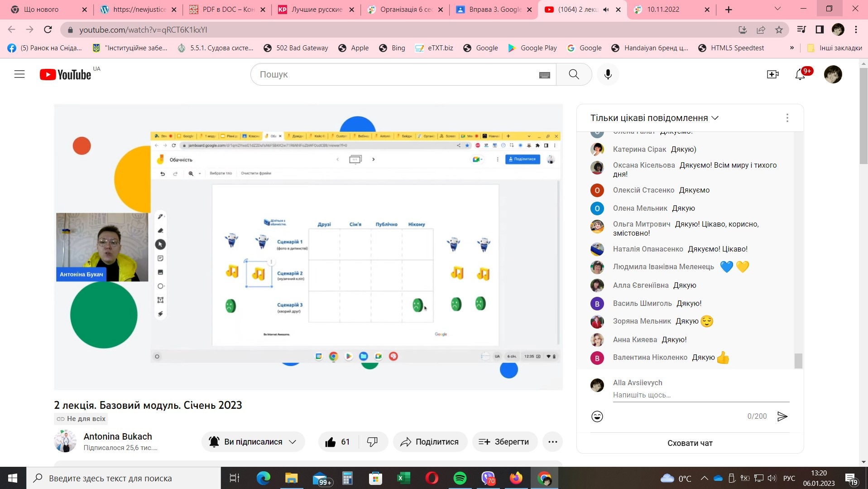Show more bookmarks with the chevron

(792, 48)
